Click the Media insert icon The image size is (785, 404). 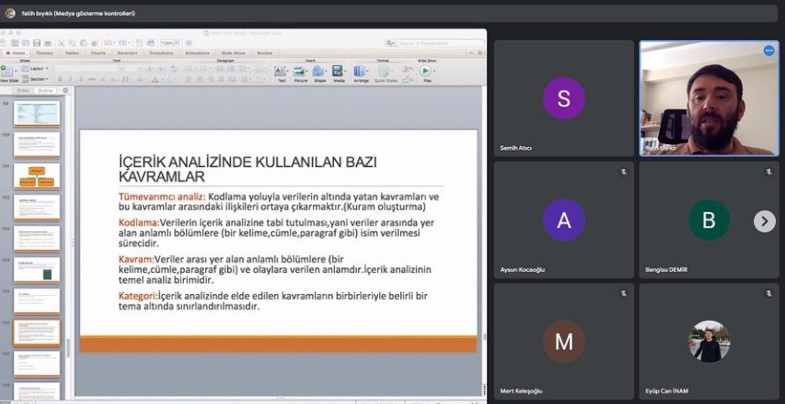click(x=338, y=72)
